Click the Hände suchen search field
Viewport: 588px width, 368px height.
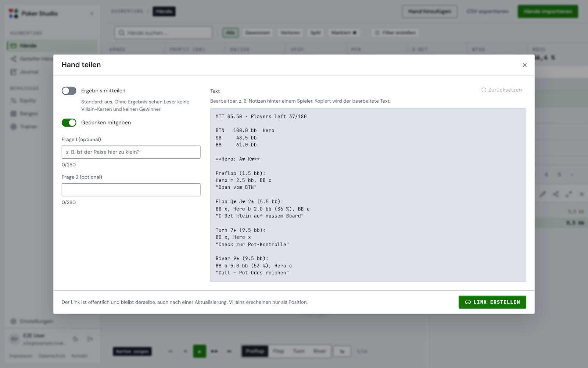(163, 33)
